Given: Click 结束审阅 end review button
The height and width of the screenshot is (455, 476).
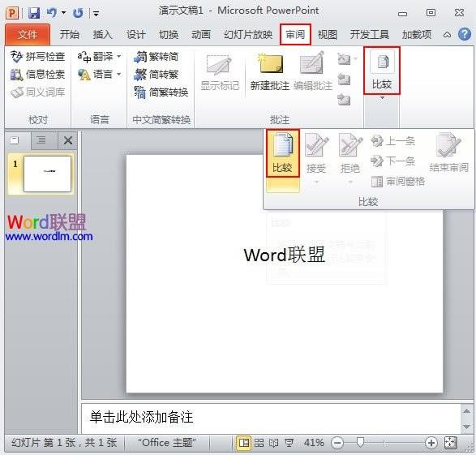Looking at the screenshot, I should click(x=448, y=153).
